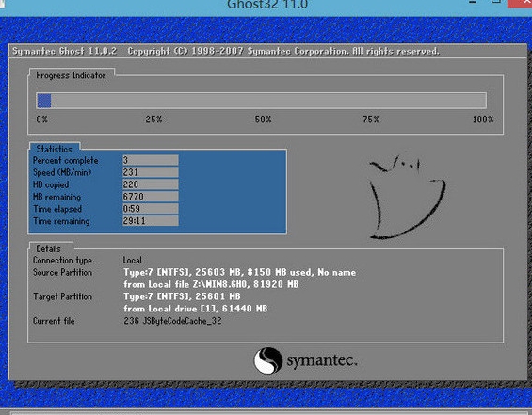Select the Details panel header

pos(49,248)
